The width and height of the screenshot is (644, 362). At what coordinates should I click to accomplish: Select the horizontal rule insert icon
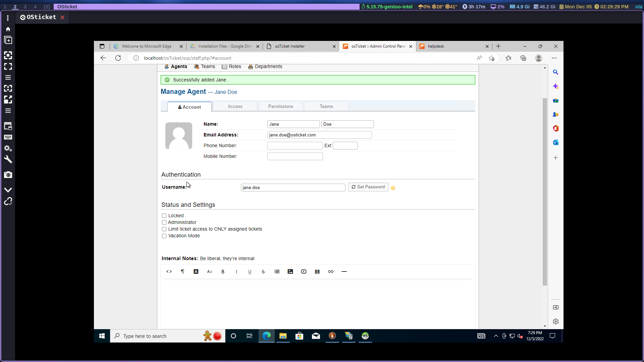[x=344, y=271]
